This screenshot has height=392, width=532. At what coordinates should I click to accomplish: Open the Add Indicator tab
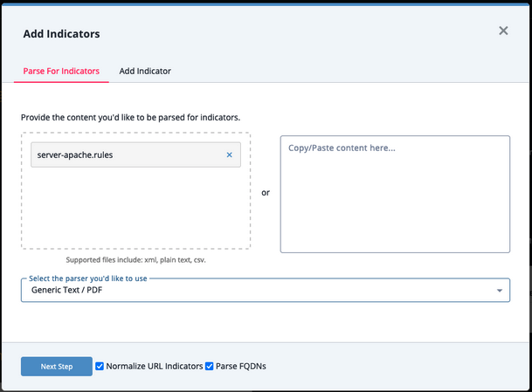pos(145,72)
